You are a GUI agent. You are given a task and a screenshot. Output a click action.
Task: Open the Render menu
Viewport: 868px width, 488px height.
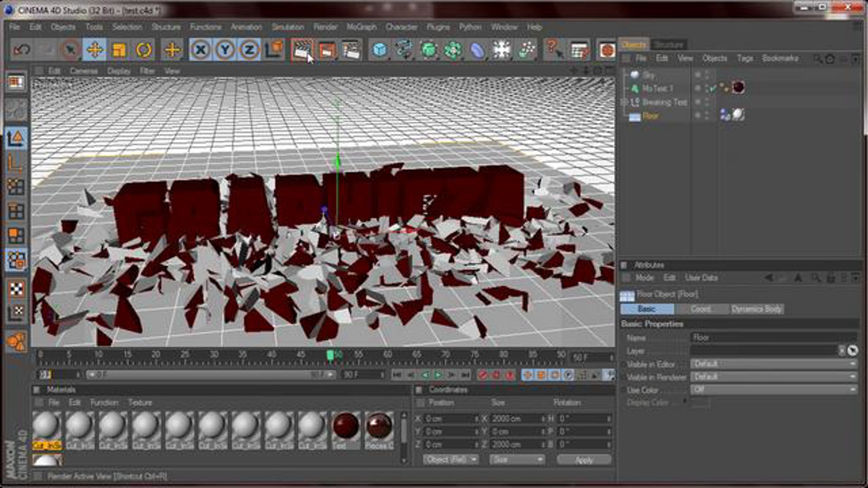[x=325, y=27]
